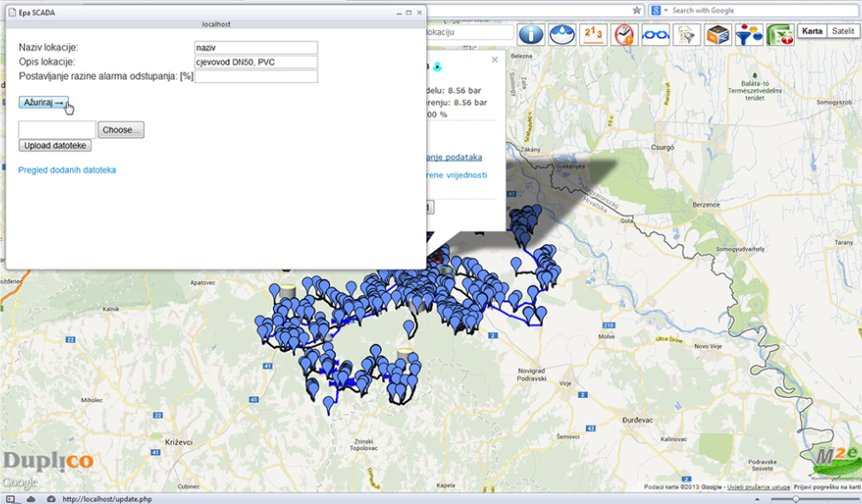Click the Đurđevac town label on map
This screenshot has width=862, height=504.
point(637,420)
